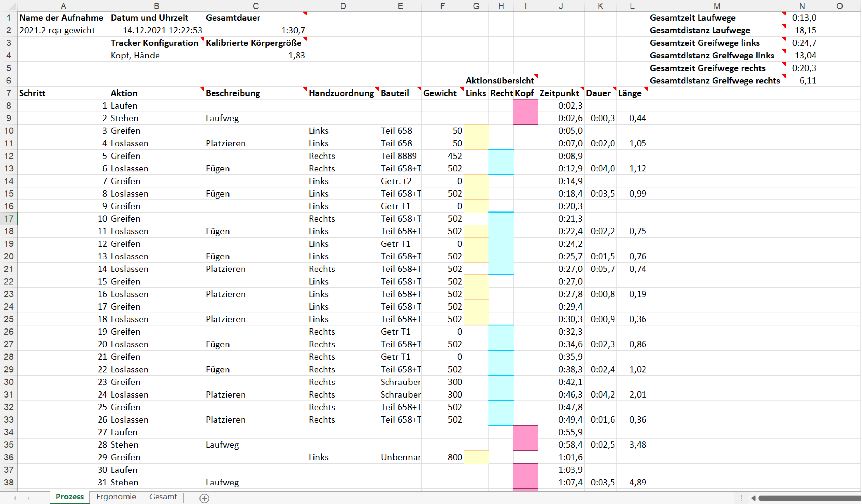This screenshot has height=504, width=862.
Task: Select row 17 header
Action: click(9, 219)
